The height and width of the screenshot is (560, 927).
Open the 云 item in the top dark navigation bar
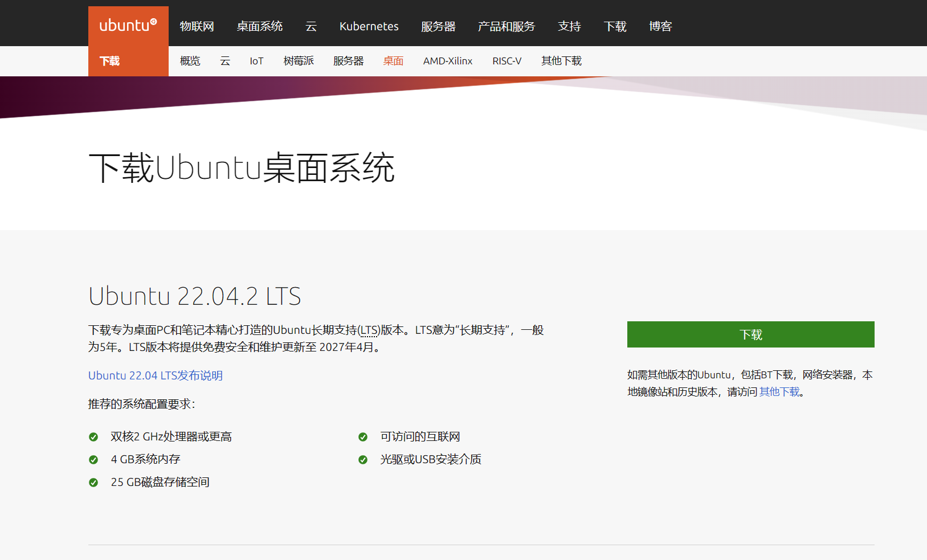click(311, 26)
